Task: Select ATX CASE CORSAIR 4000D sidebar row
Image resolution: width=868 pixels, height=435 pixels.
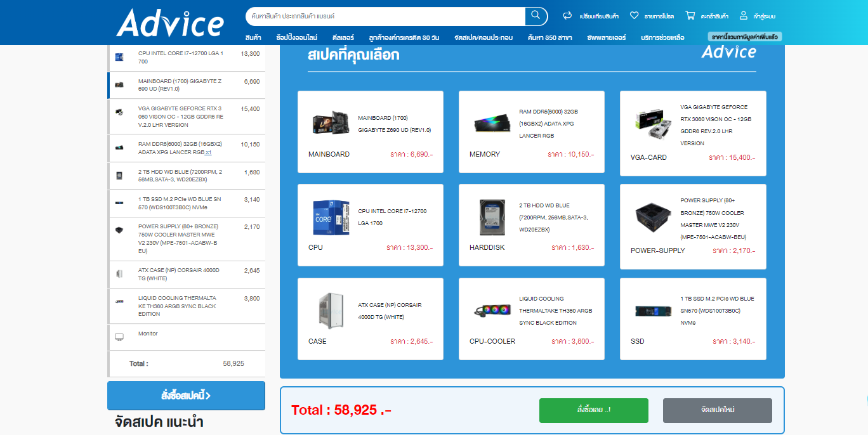Action: pyautogui.click(x=187, y=274)
